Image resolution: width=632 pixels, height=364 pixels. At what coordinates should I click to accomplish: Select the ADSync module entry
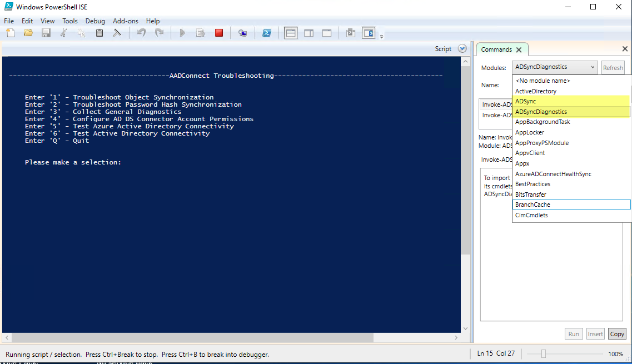click(x=571, y=101)
